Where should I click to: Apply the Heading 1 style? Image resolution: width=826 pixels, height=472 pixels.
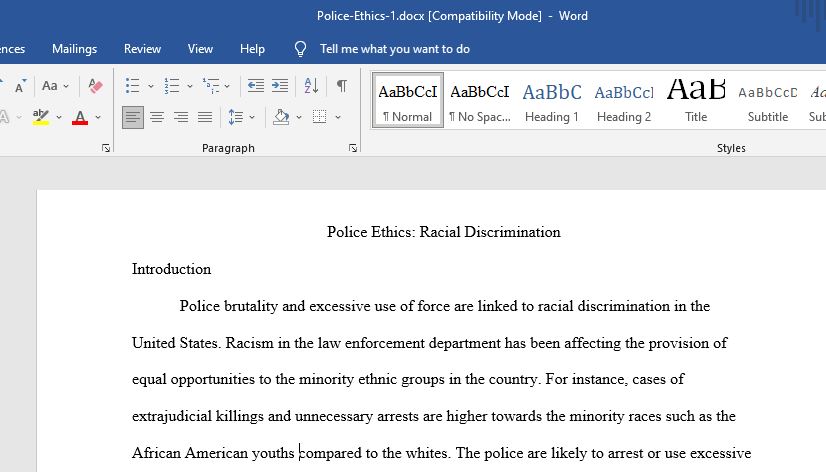point(552,100)
